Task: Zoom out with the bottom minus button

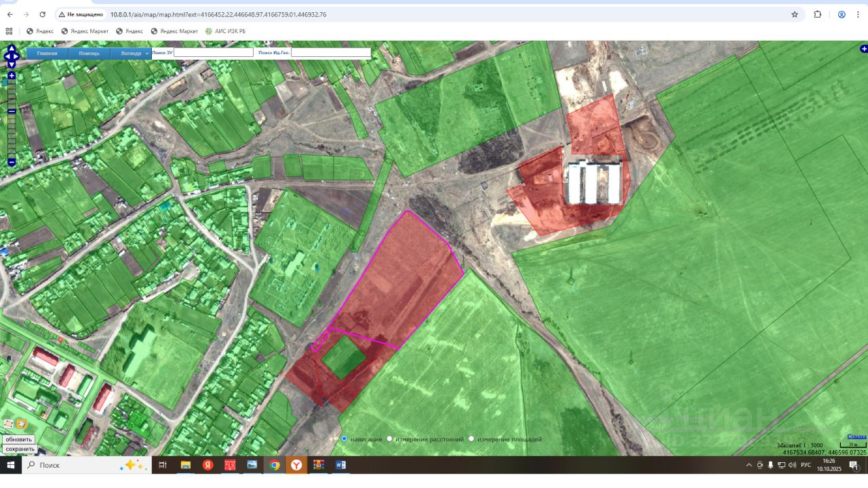Action: click(x=12, y=163)
